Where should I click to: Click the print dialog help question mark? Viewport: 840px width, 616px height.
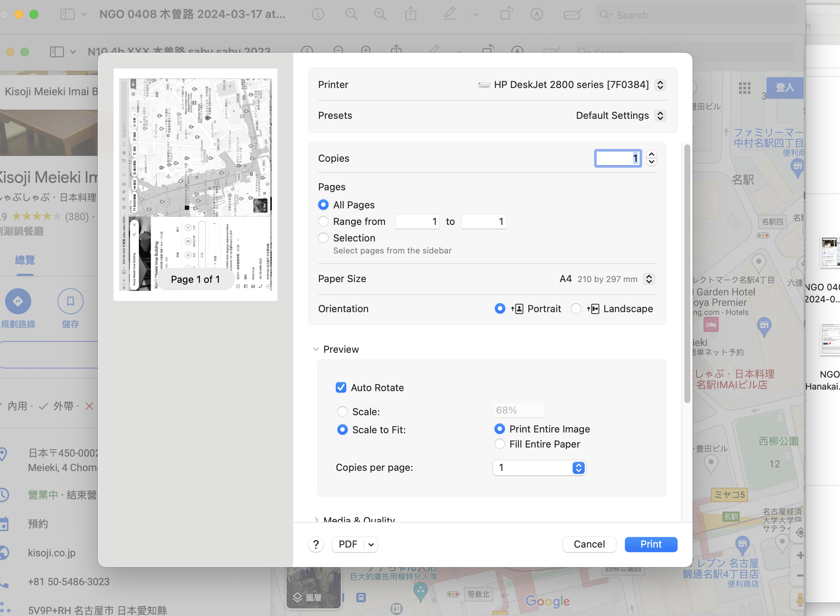pyautogui.click(x=316, y=544)
